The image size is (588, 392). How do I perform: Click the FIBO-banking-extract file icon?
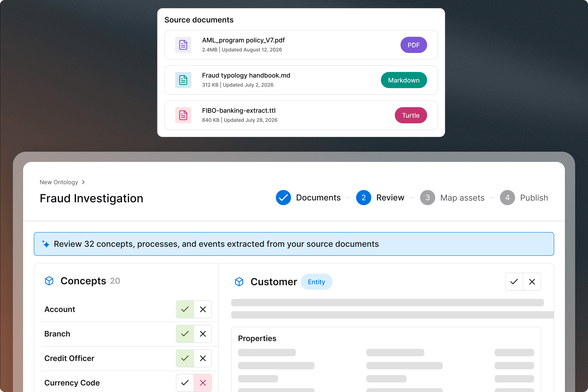click(x=183, y=115)
